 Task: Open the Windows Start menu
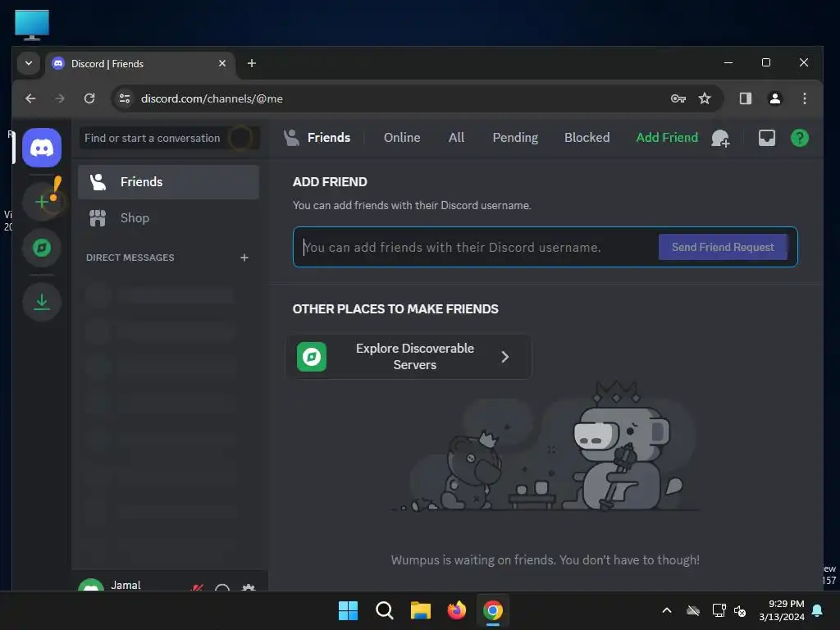pyautogui.click(x=348, y=610)
